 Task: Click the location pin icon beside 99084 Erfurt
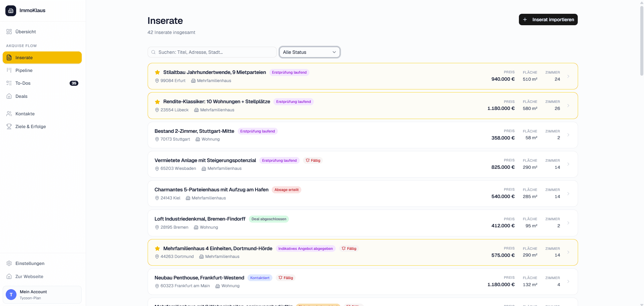pos(157,81)
